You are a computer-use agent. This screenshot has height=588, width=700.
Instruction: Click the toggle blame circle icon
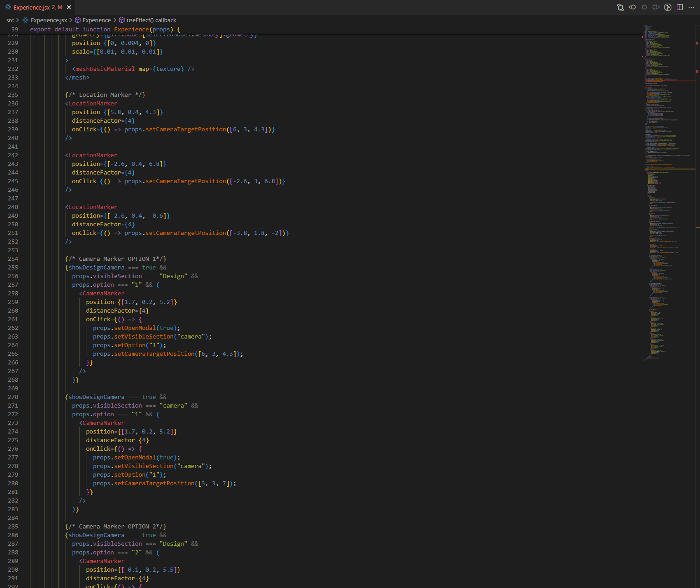[644, 7]
